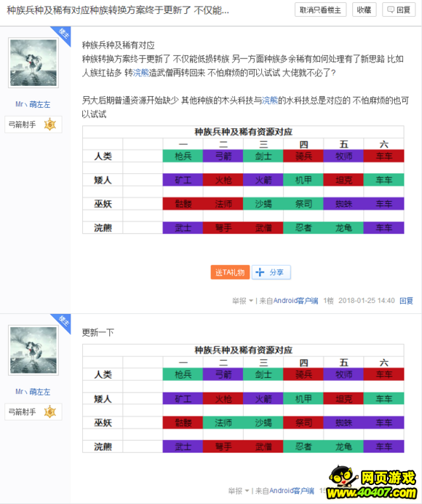Open the first 种族兵种及稀有资源对应 table image
The image size is (422, 504).
click(243, 180)
